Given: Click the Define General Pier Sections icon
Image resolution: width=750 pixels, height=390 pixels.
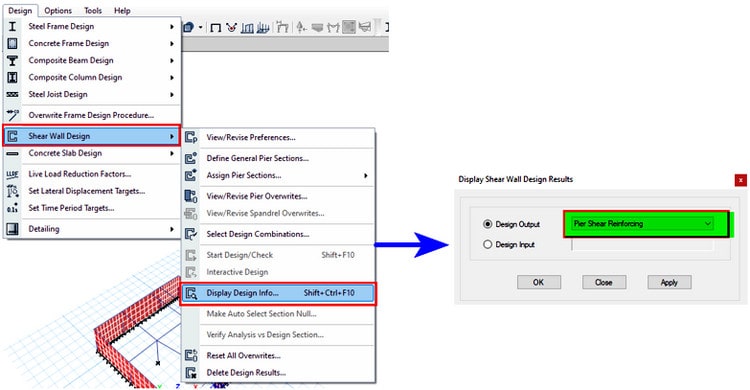Looking at the screenshot, I should (191, 158).
